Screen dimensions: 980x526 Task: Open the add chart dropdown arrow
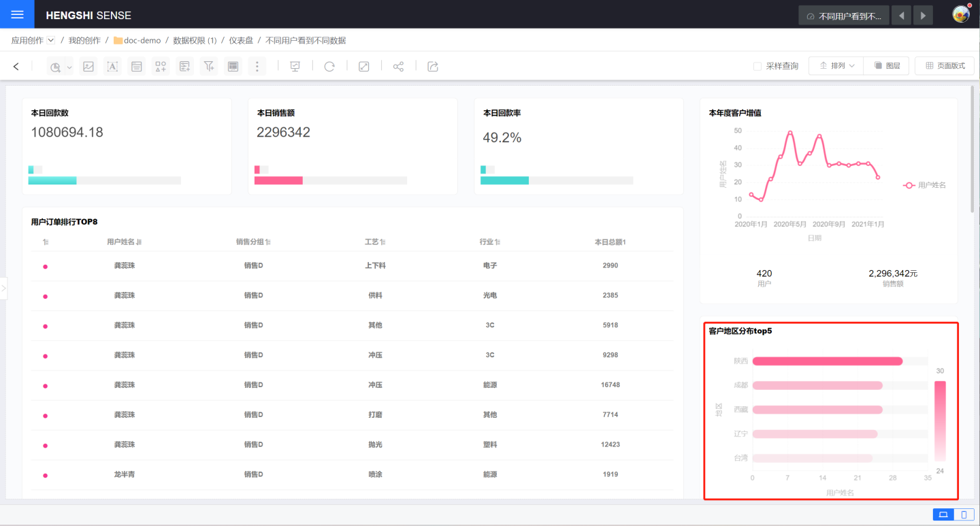point(69,67)
